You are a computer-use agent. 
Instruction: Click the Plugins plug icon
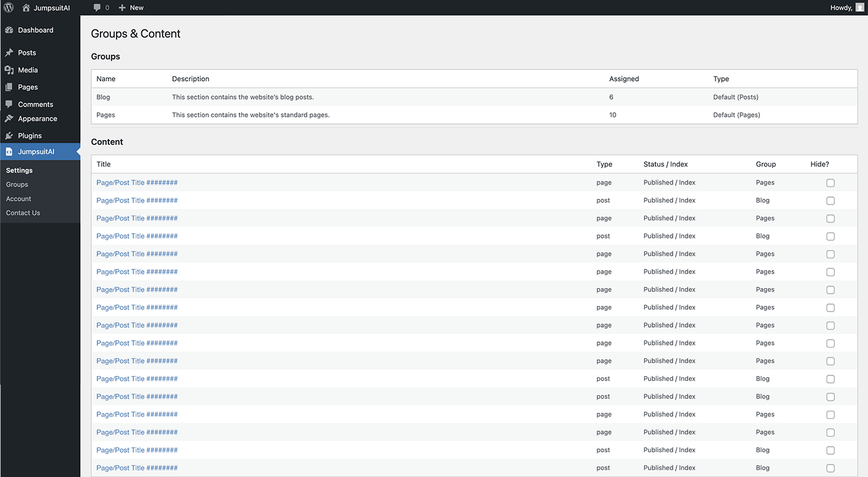point(10,135)
